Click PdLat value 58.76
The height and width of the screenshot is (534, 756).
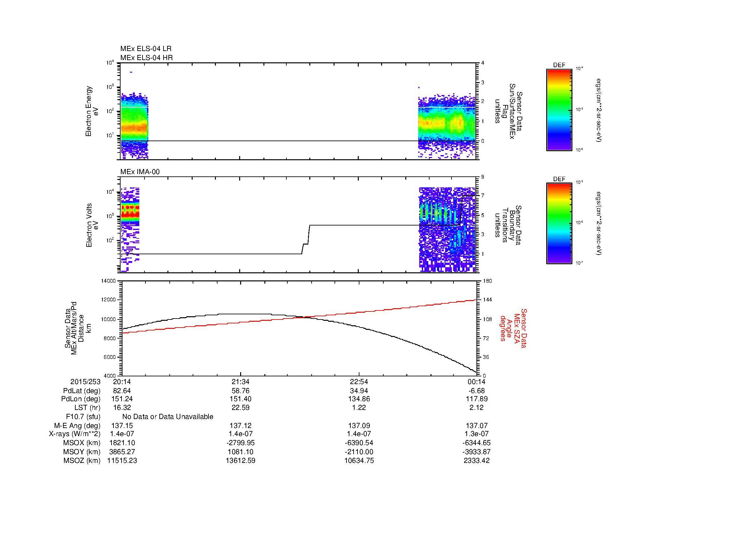pyautogui.click(x=240, y=391)
